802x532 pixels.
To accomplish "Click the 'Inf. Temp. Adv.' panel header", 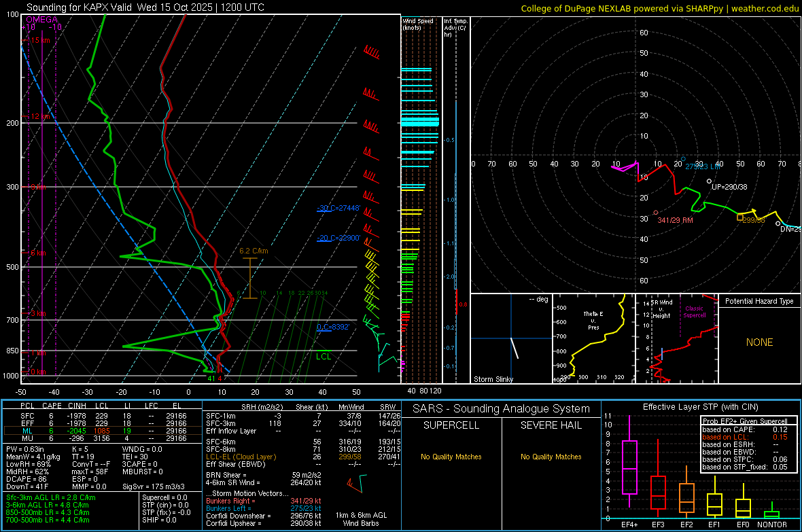I will [455, 28].
